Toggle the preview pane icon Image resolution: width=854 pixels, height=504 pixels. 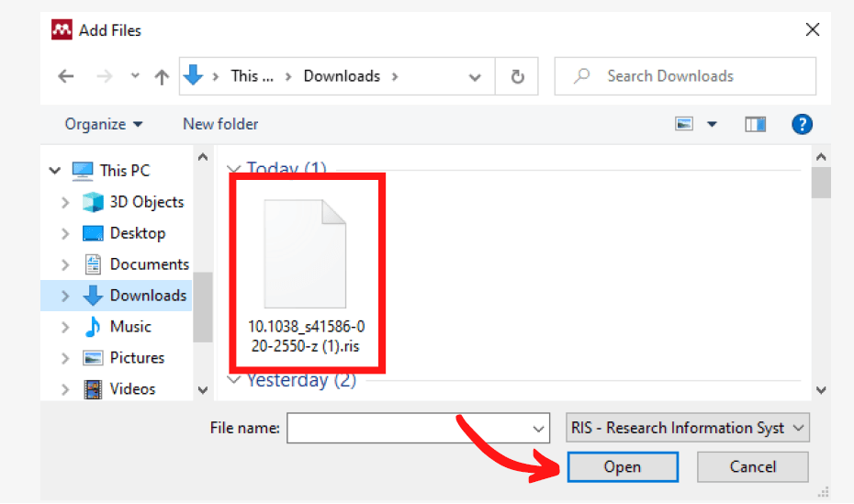[755, 124]
